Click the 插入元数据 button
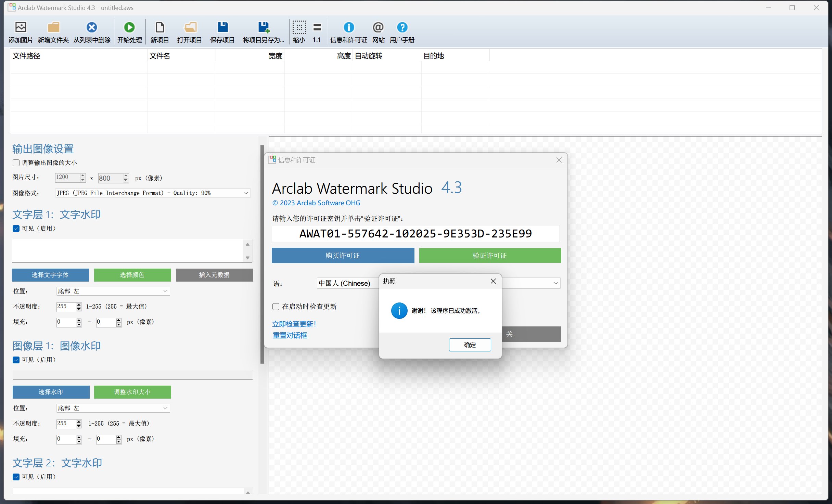This screenshot has height=504, width=832. coord(215,275)
